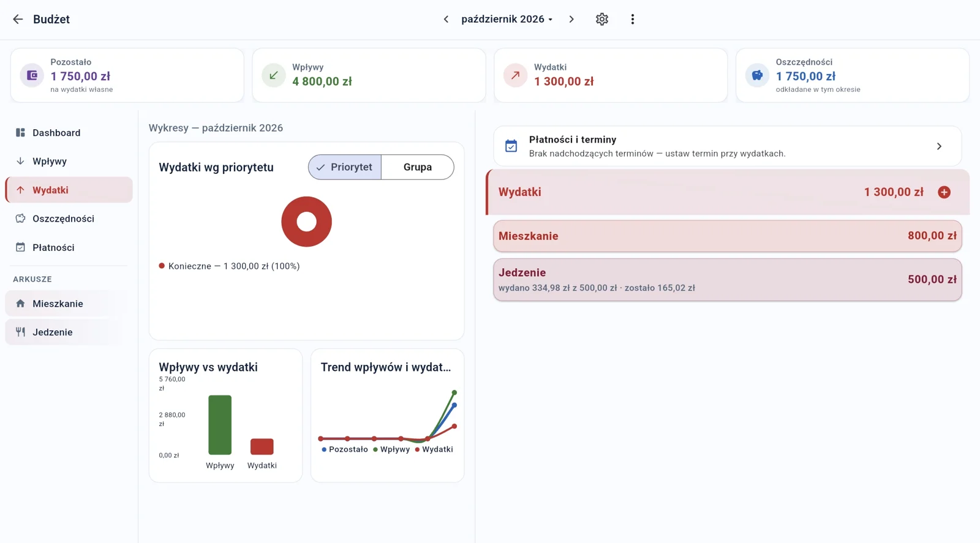980x543 pixels.
Task: Click the piggy bank icon in the Oszczędności card
Action: (758, 75)
